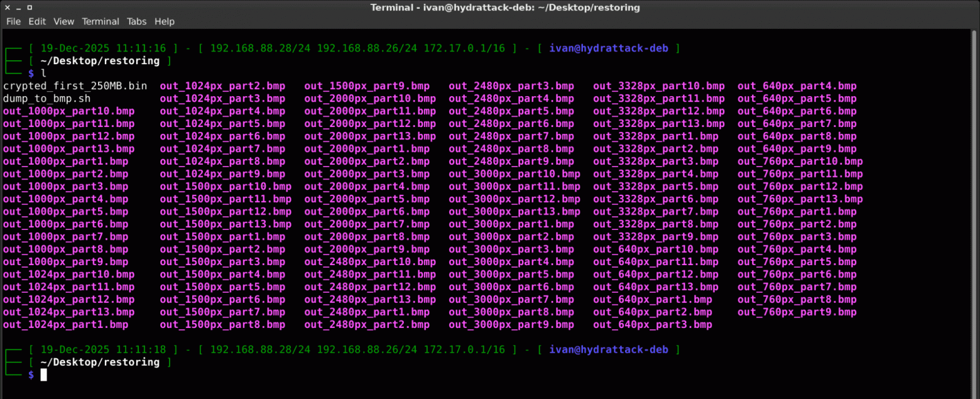
Task: Click out_2480px_part9.bmp file name
Action: coord(511,161)
